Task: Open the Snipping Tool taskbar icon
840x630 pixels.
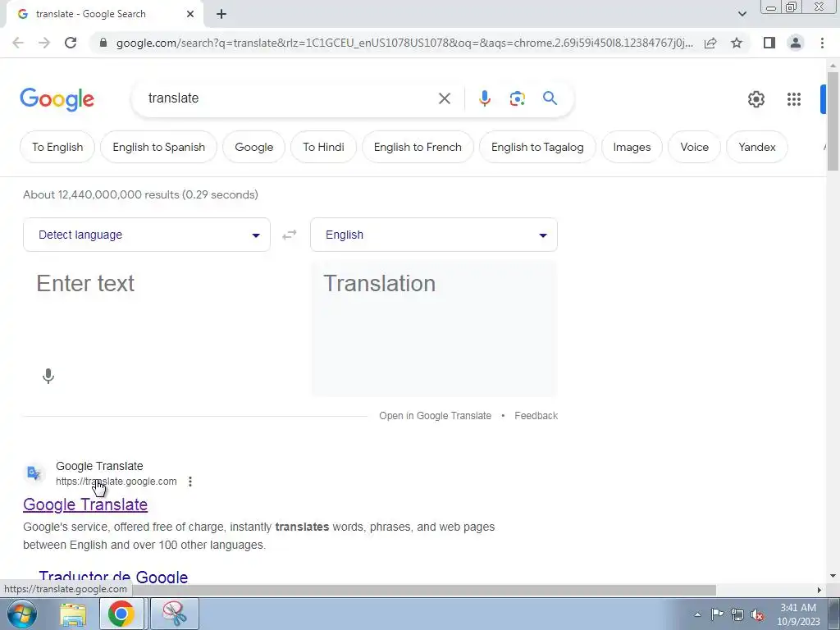Action: pos(174,614)
